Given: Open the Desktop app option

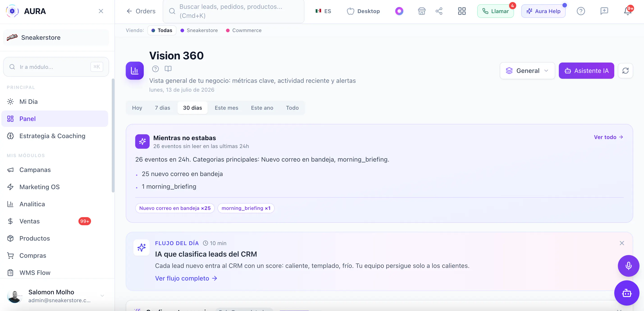Looking at the screenshot, I should pyautogui.click(x=363, y=11).
